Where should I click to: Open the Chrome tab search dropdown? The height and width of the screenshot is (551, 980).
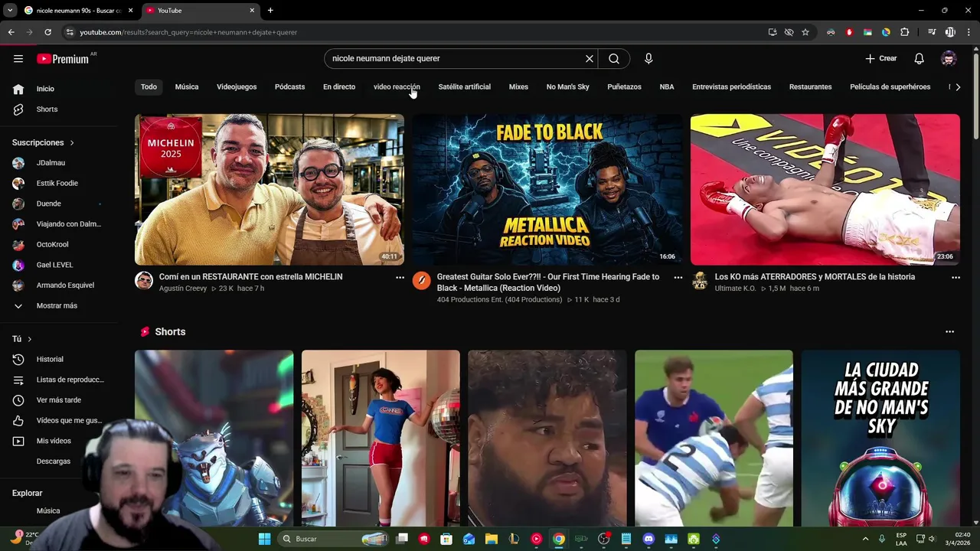tap(10, 11)
